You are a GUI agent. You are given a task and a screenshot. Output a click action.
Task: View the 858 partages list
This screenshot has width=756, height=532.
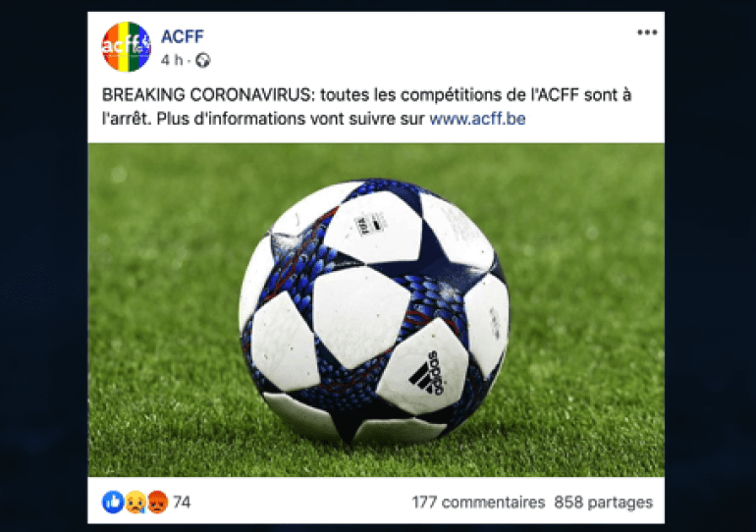[604, 503]
